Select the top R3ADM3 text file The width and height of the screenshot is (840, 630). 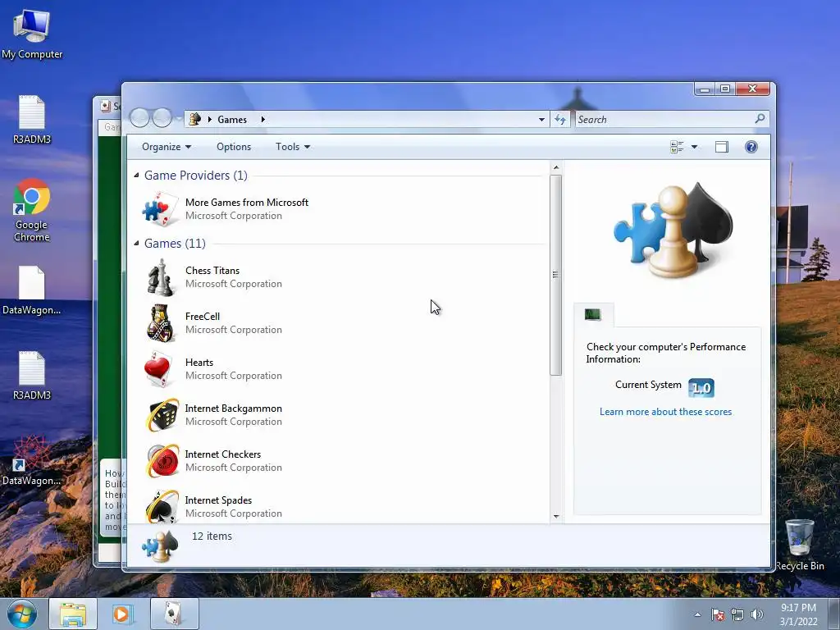[x=32, y=120]
